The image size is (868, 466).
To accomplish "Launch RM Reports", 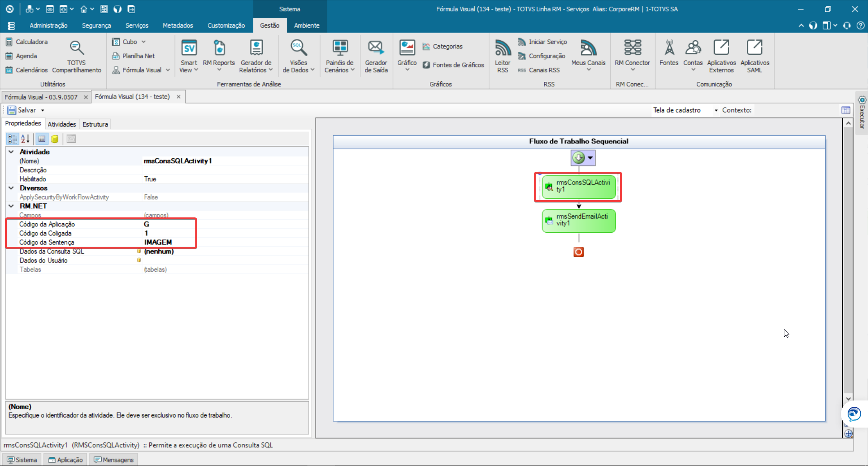I will [219, 56].
